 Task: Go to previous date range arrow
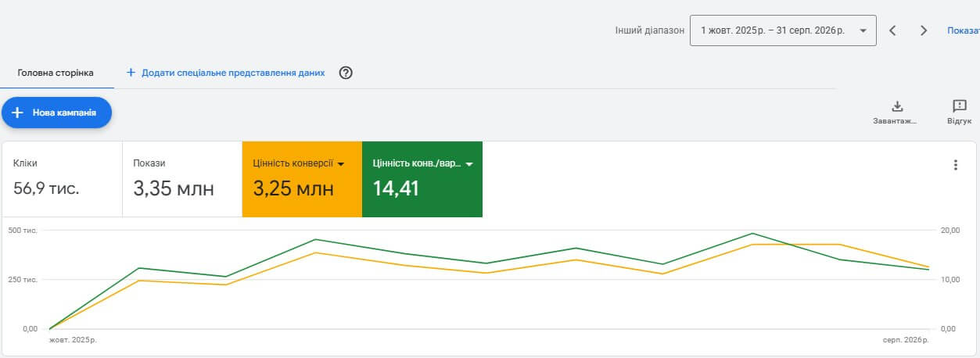click(x=892, y=30)
